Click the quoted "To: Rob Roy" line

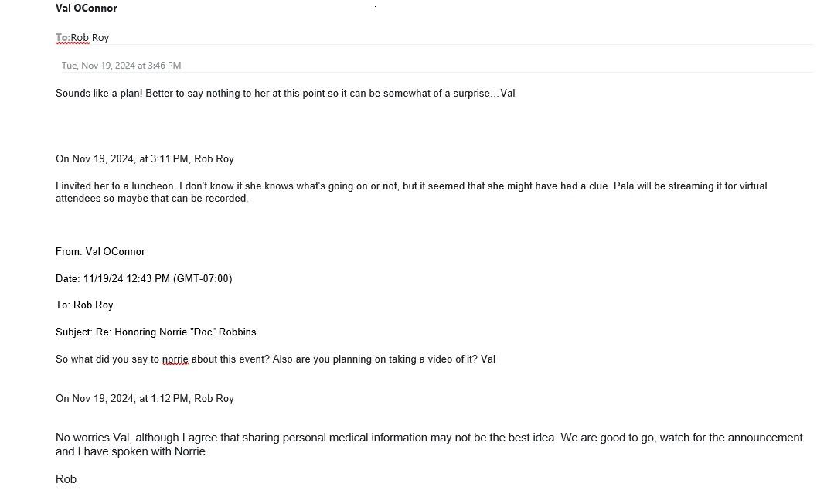coord(84,305)
